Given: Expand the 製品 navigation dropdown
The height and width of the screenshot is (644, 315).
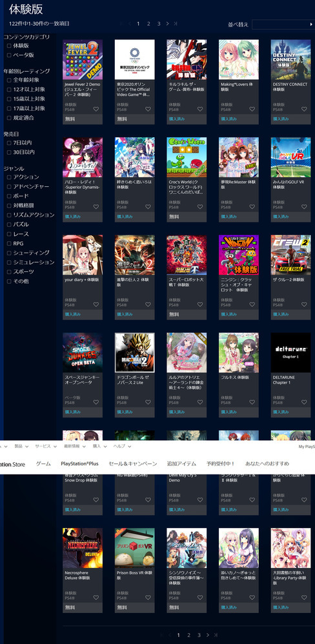Looking at the screenshot, I should click(x=21, y=446).
